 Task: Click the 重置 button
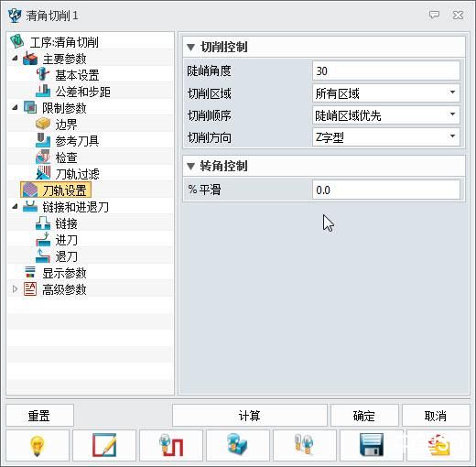coord(39,416)
